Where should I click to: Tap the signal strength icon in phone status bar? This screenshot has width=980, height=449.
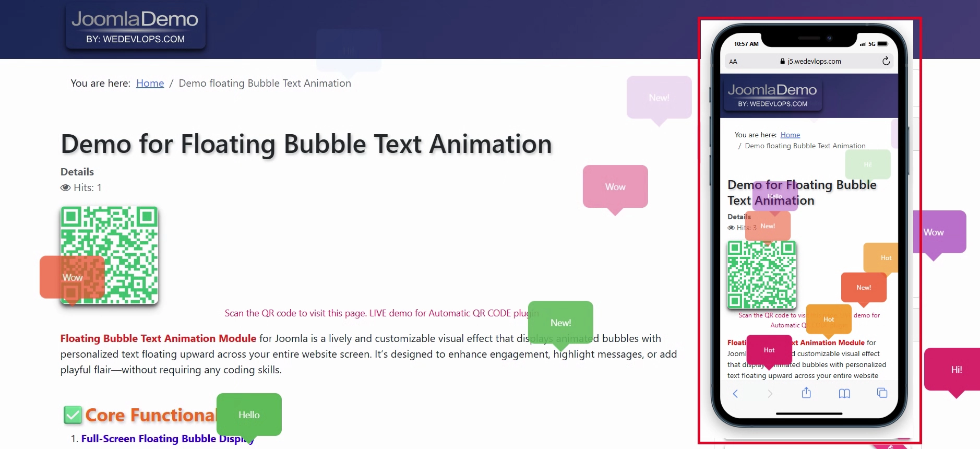pyautogui.click(x=863, y=44)
